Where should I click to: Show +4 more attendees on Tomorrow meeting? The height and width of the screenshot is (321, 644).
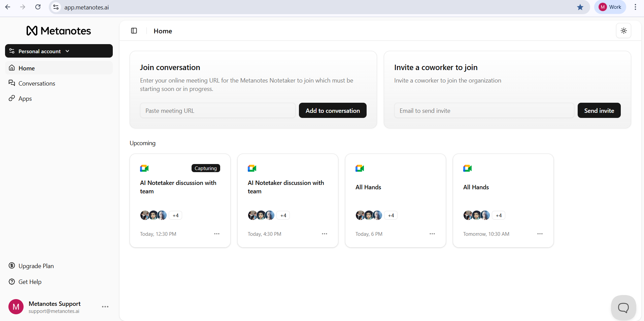499,215
